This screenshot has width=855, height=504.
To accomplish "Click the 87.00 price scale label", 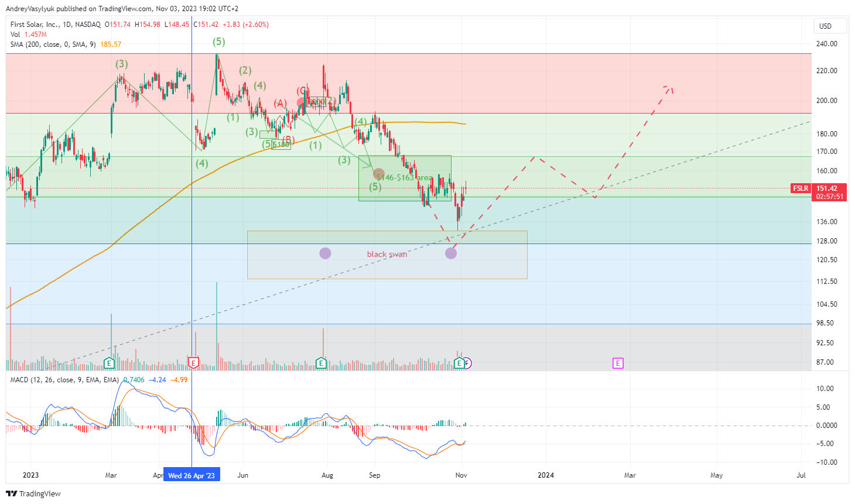I will tap(825, 362).
